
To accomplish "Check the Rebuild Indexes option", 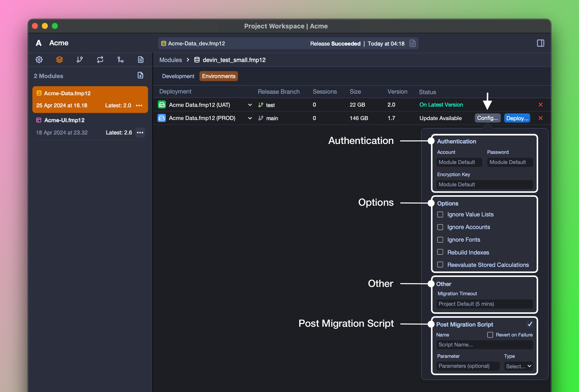I will (x=440, y=252).
